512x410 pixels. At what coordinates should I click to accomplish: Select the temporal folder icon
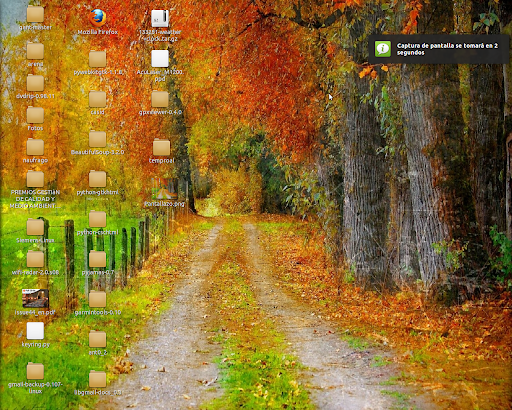point(161,148)
